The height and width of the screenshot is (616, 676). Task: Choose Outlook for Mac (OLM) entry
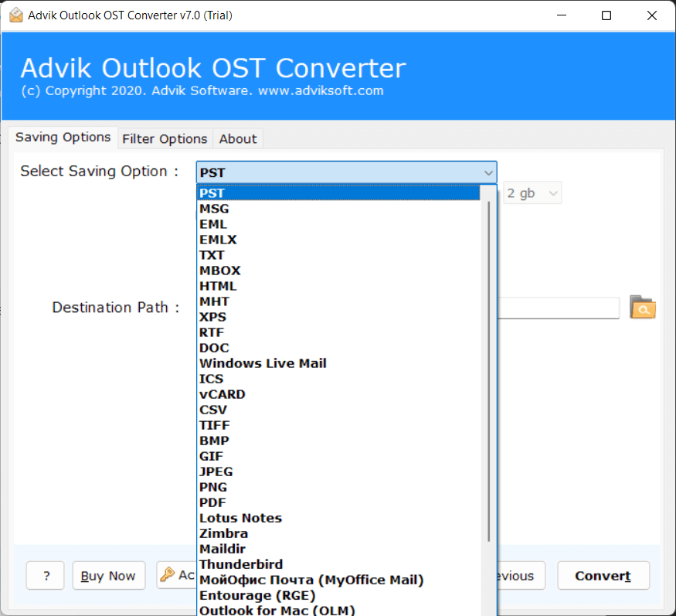click(x=277, y=610)
